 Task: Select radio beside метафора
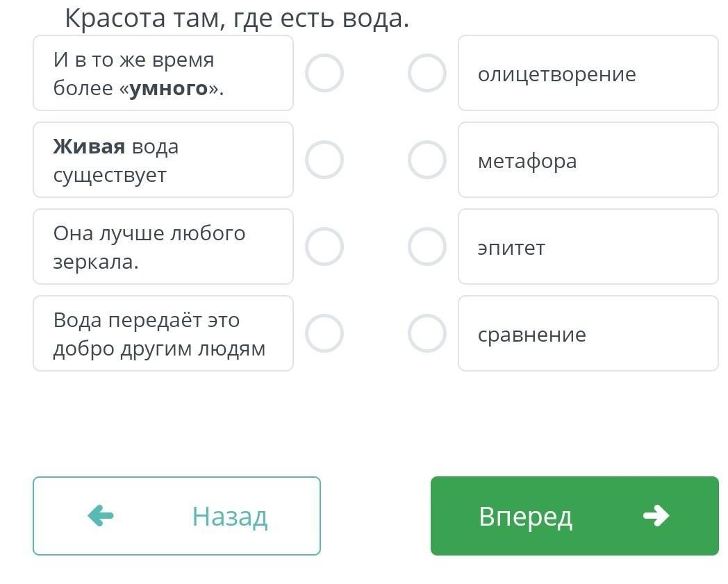(x=427, y=160)
